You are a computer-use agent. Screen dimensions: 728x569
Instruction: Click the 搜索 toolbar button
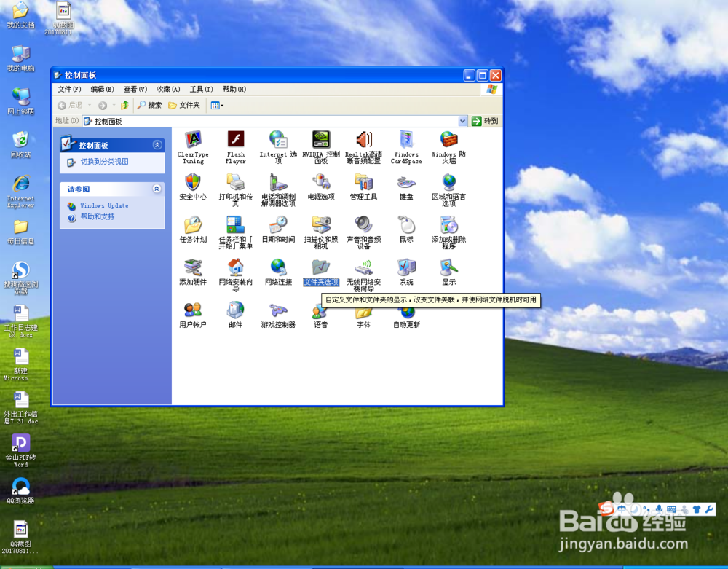[149, 106]
